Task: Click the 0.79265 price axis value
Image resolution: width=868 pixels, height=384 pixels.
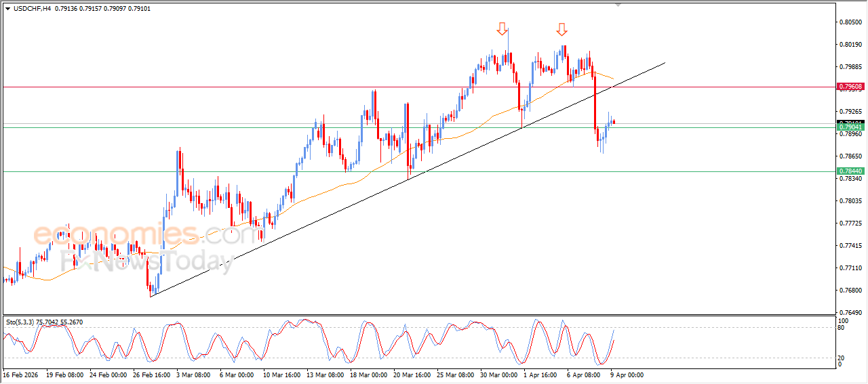Action: pyautogui.click(x=852, y=112)
